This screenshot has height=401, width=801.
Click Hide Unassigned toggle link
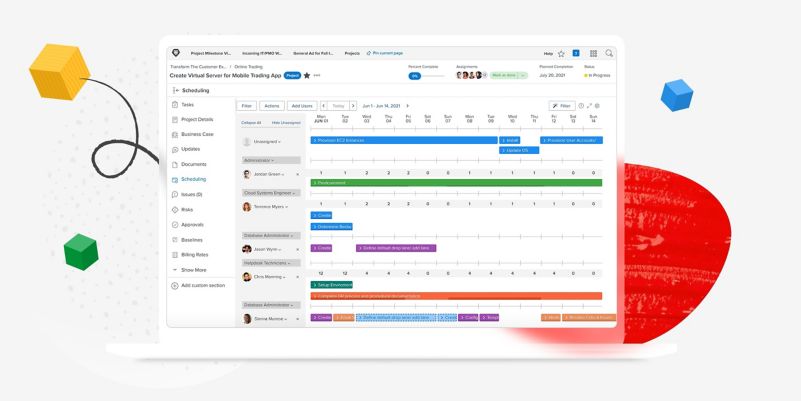284,122
